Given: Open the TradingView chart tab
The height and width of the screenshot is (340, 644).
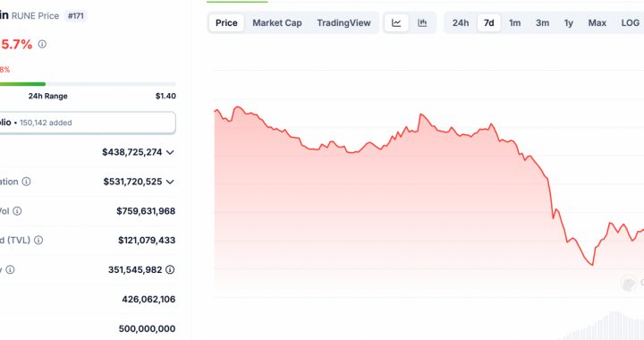Looking at the screenshot, I should [343, 23].
